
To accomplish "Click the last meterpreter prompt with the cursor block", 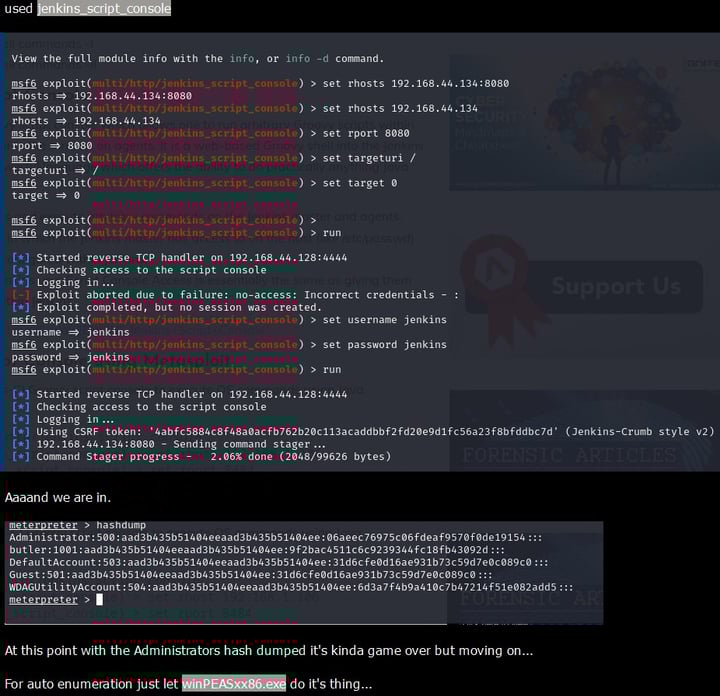I will click(56, 600).
